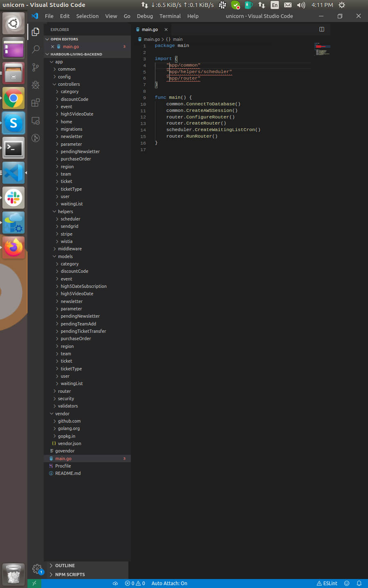
Task: Click the split editor icon
Action: tap(321, 29)
